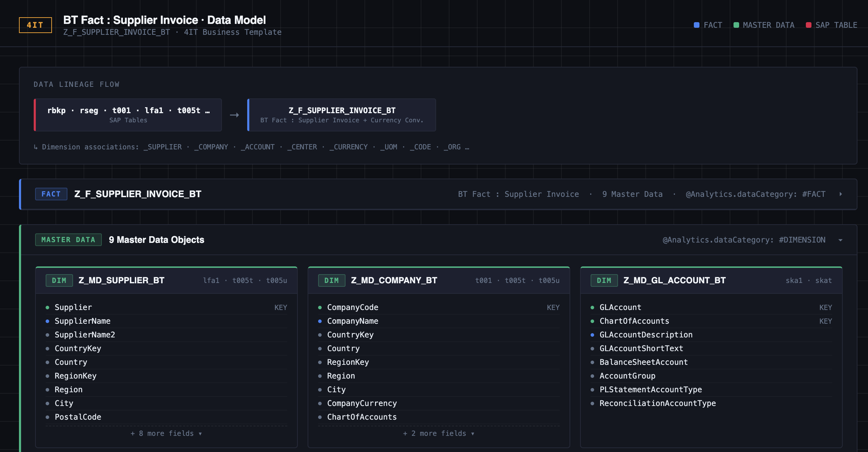Select the SAP TABLE legend entry
Image resolution: width=868 pixels, height=452 pixels.
[x=837, y=25]
